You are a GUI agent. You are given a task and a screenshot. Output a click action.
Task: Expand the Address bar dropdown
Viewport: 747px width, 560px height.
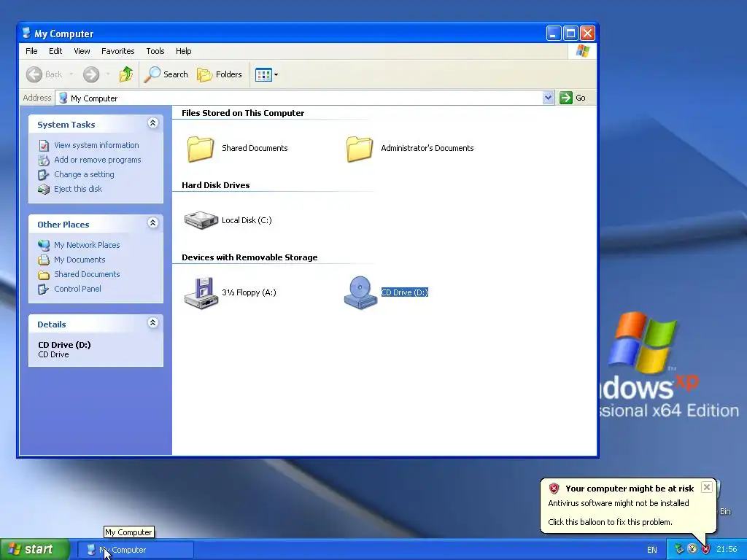click(548, 98)
